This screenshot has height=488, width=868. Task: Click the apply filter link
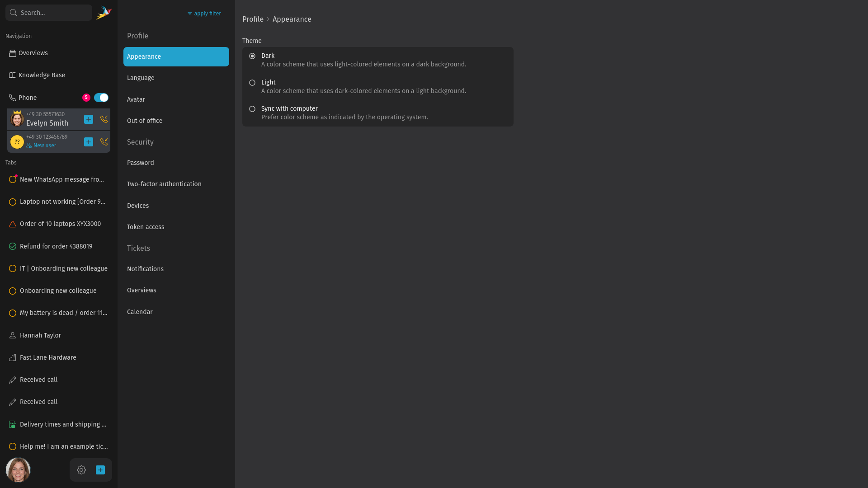204,14
